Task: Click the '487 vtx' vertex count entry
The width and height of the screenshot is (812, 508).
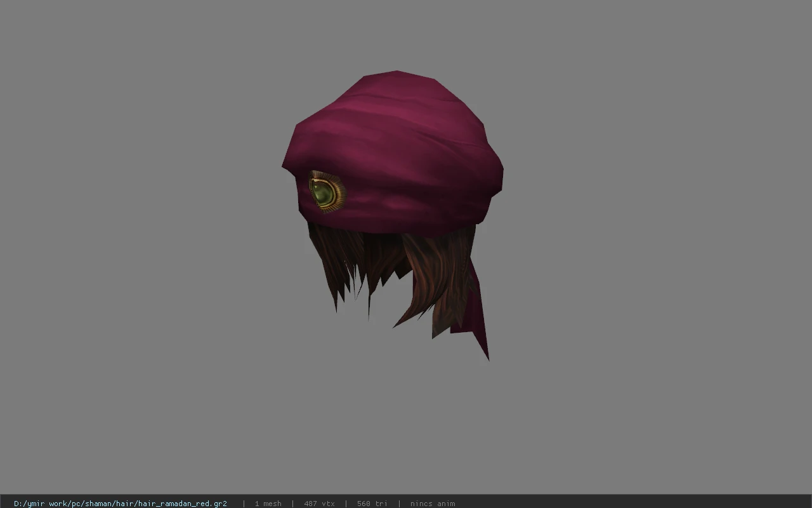Action: click(x=319, y=504)
